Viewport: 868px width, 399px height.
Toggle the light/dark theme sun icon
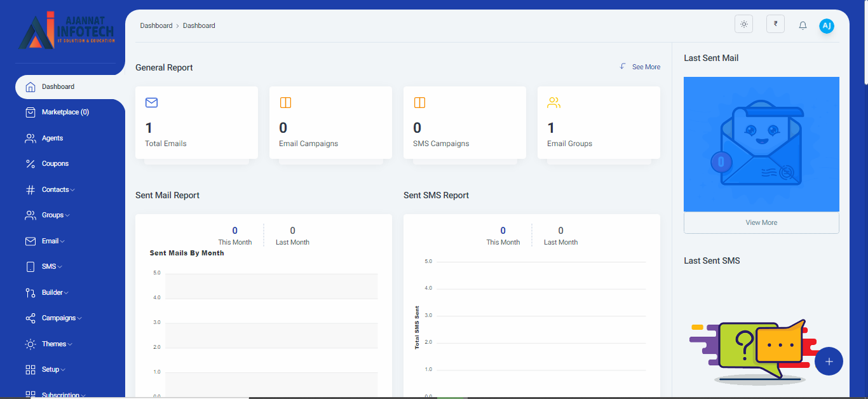coord(743,24)
